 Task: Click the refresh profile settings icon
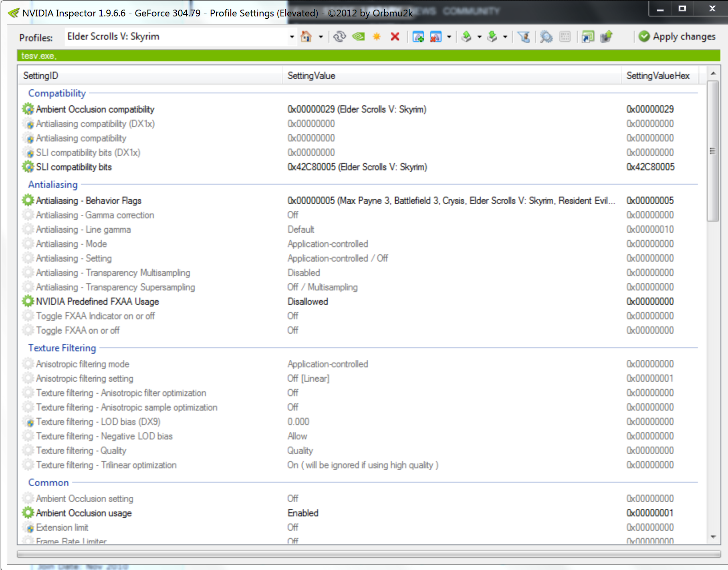[x=339, y=37]
